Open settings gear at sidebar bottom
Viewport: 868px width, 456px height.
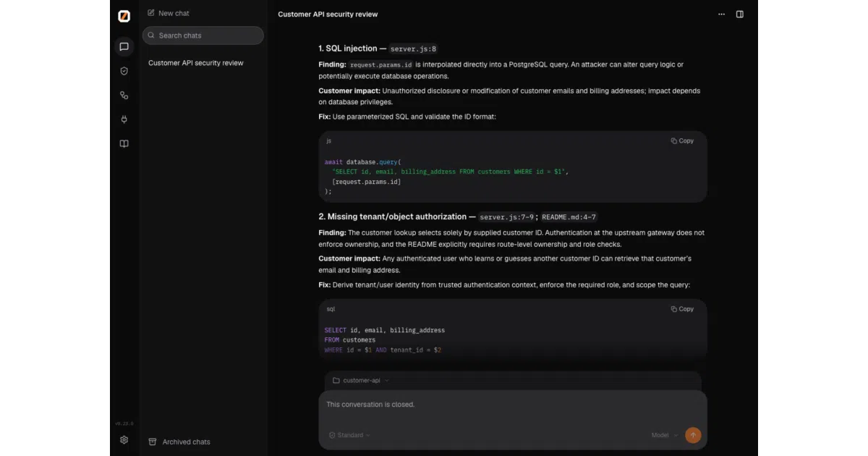[x=124, y=440]
